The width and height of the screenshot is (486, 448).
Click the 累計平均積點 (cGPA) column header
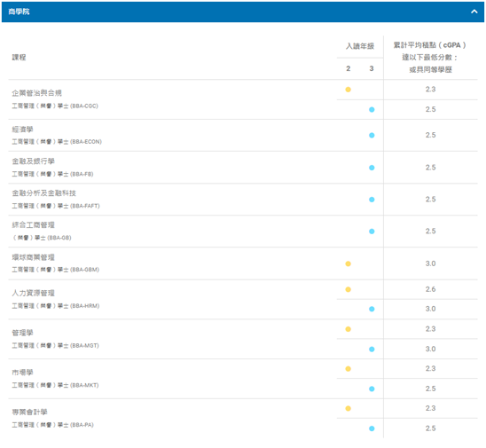point(430,58)
